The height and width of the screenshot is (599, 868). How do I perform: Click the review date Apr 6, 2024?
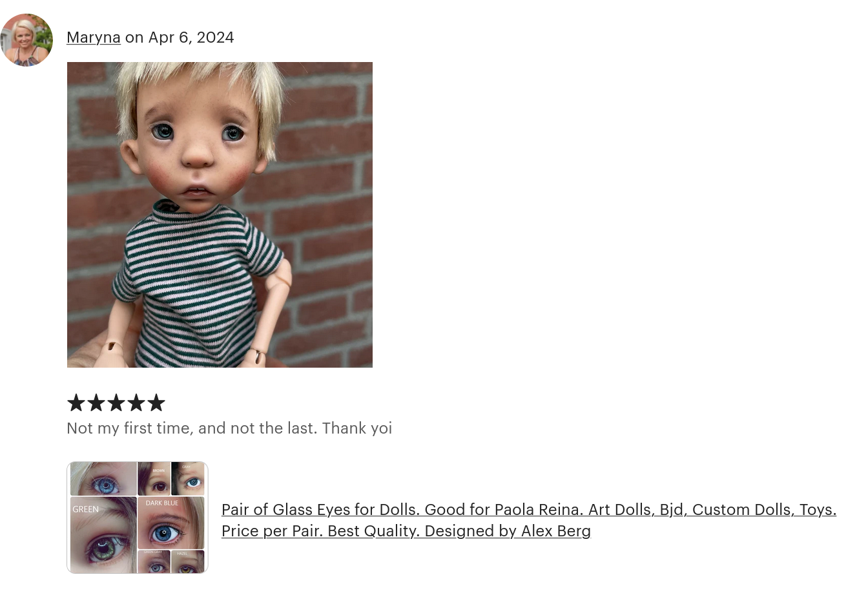(x=191, y=37)
